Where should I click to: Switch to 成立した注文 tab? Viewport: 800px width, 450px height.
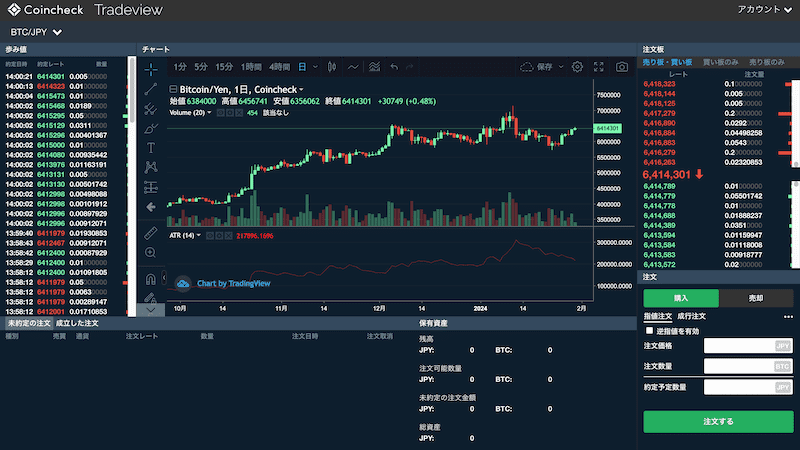[77, 323]
